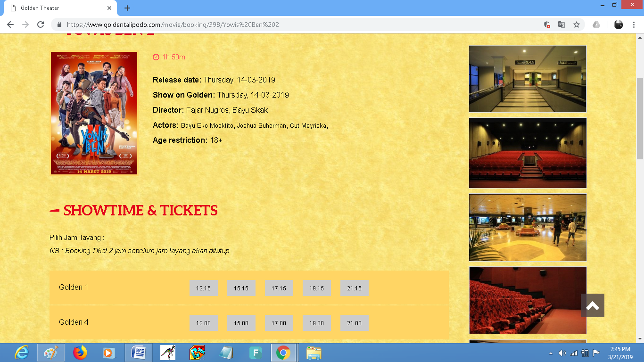Open the close-up red seats photo
This screenshot has width=644, height=362.
(x=528, y=300)
